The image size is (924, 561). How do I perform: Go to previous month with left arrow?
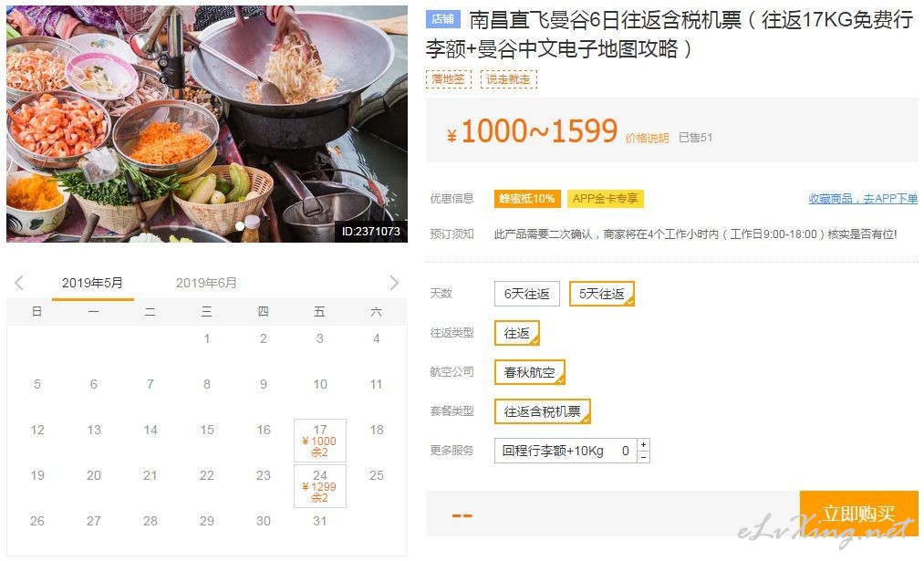19,283
